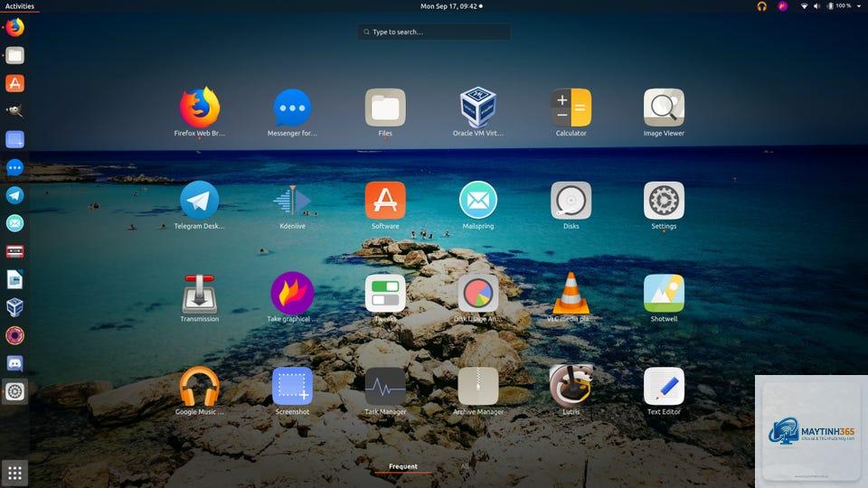Open the Mailspring icon in the dock
The height and width of the screenshot is (488, 868).
click(x=15, y=223)
